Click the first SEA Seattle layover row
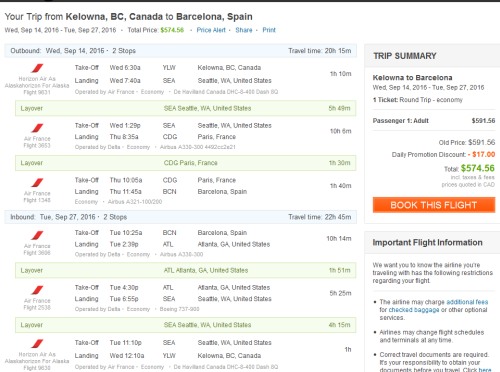The height and width of the screenshot is (372, 500). [x=185, y=108]
